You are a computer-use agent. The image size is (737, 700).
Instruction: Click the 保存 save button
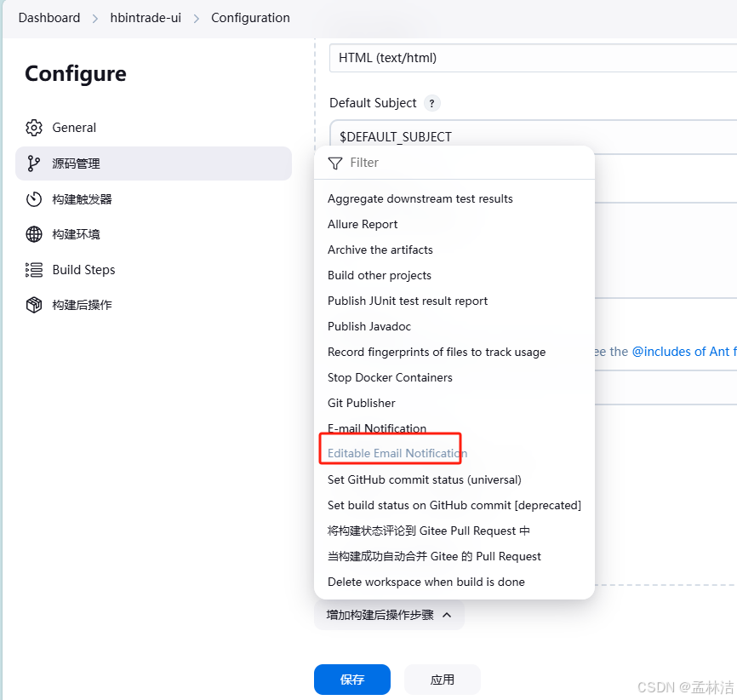(352, 680)
